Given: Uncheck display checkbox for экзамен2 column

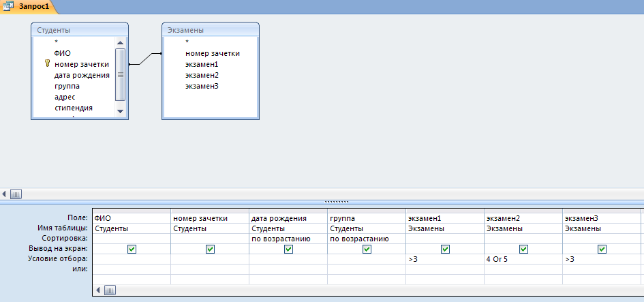Looking at the screenshot, I should pyautogui.click(x=523, y=249).
